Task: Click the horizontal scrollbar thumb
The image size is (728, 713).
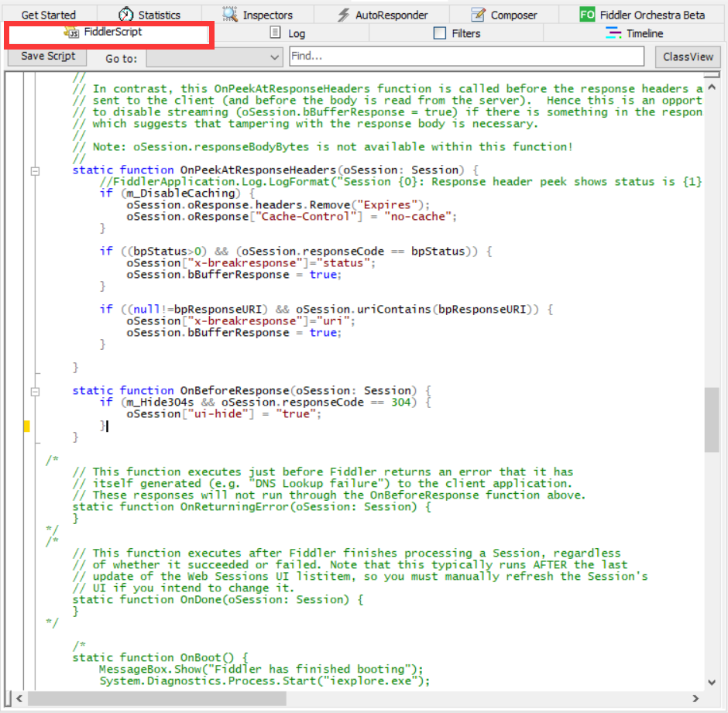Action: coord(156,698)
